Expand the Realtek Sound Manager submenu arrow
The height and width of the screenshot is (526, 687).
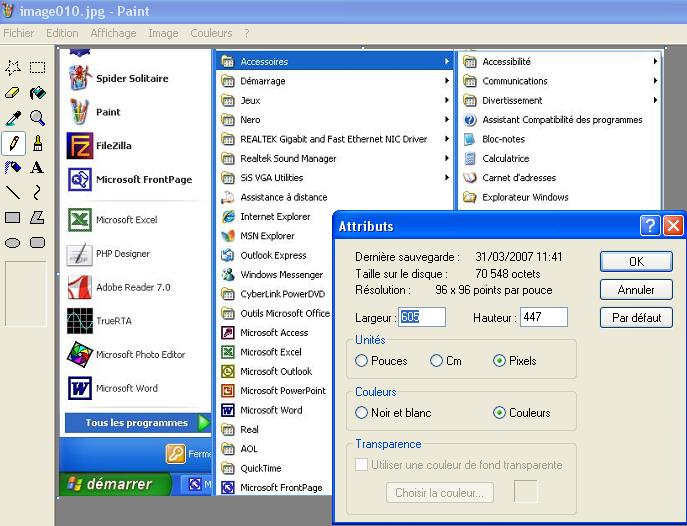446,158
